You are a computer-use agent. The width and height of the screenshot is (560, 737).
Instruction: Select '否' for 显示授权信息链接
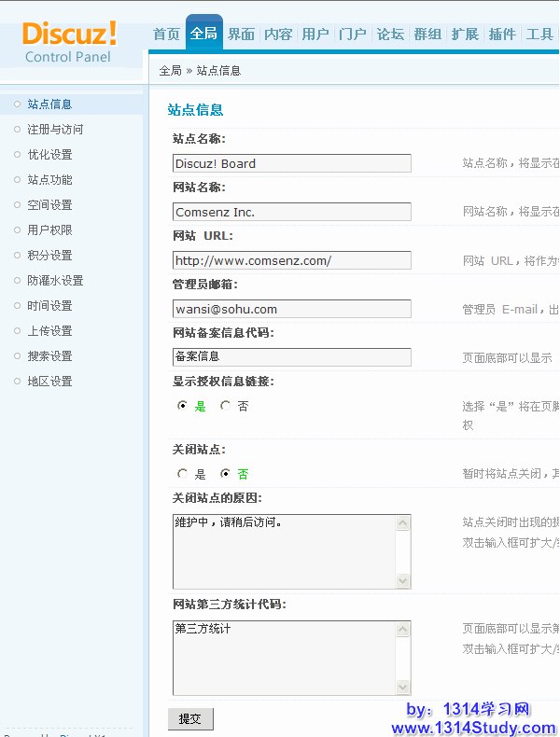click(x=225, y=407)
